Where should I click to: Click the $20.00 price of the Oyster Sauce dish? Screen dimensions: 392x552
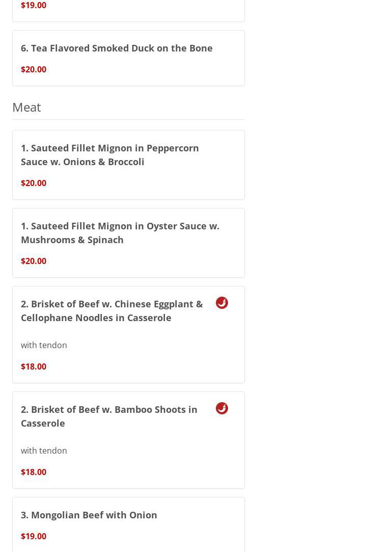tap(34, 261)
